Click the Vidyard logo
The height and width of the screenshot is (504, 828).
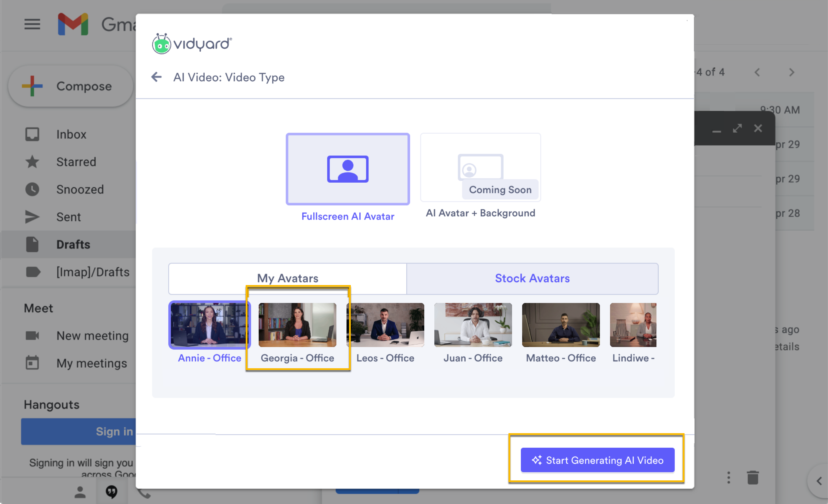192,44
